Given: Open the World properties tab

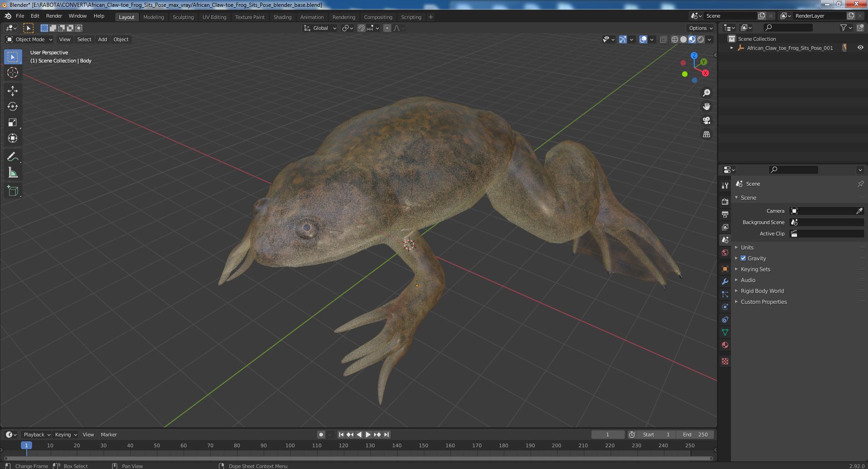Looking at the screenshot, I should click(725, 253).
